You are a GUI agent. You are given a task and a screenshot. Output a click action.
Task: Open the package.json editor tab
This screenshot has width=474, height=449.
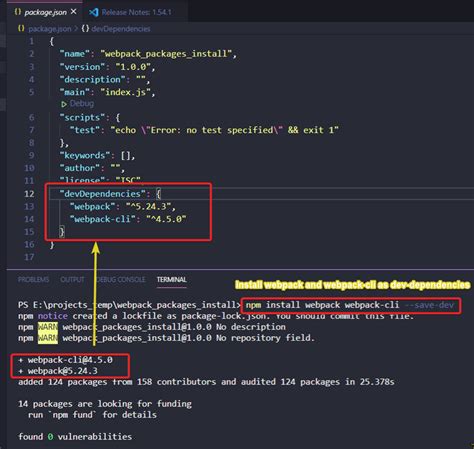click(45, 12)
